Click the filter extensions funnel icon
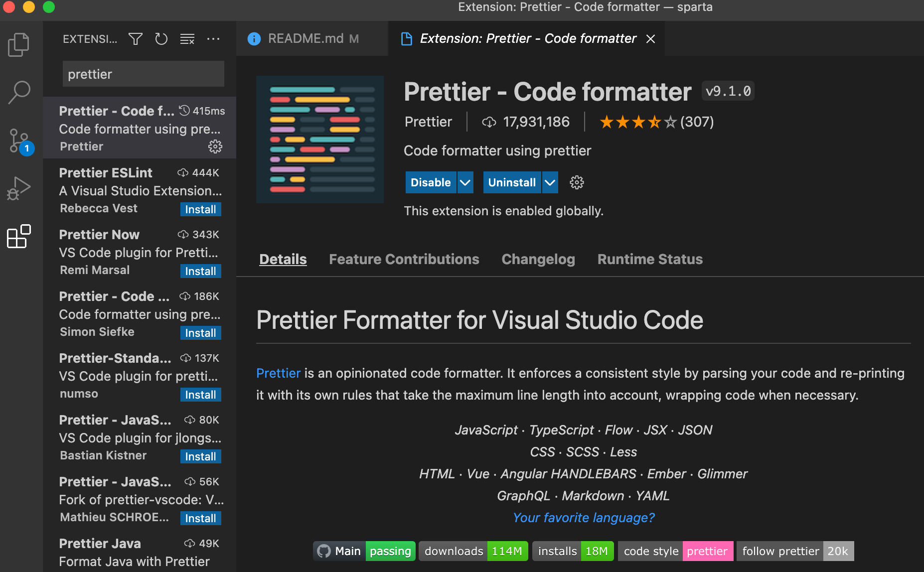Screen dimensions: 924x572 click(x=136, y=39)
